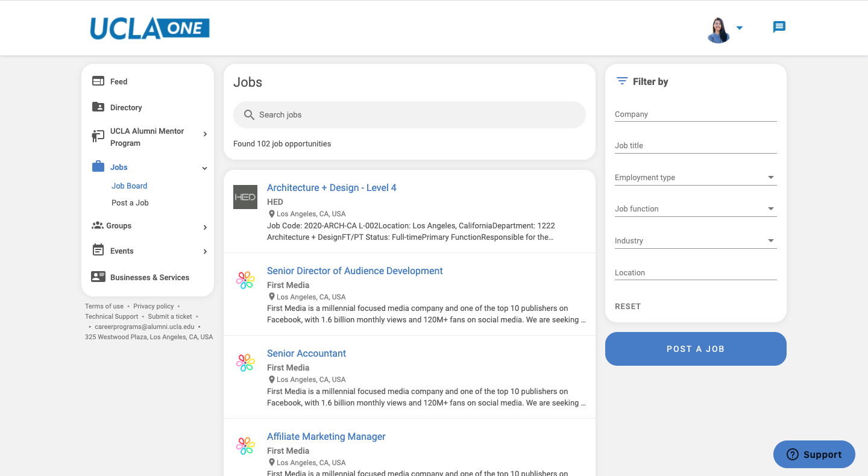
Task: Open the Affiliate Marketing Manager job
Action: [x=326, y=436]
